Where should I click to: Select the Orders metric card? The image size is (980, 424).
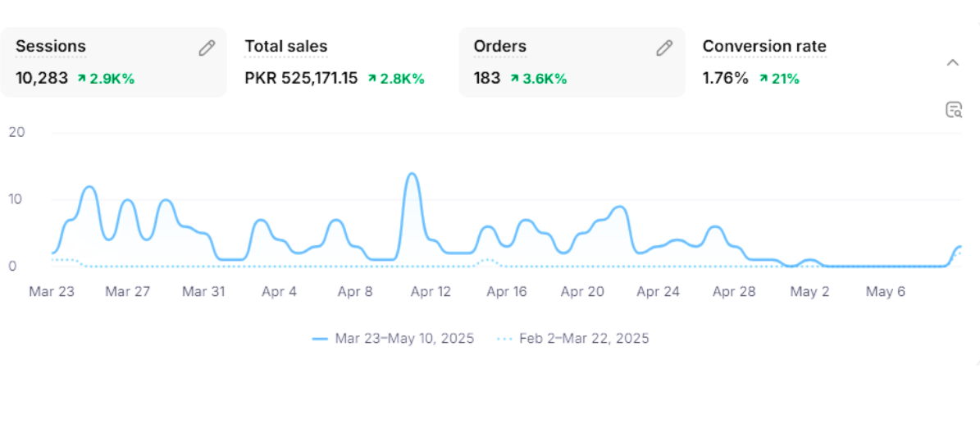571,62
